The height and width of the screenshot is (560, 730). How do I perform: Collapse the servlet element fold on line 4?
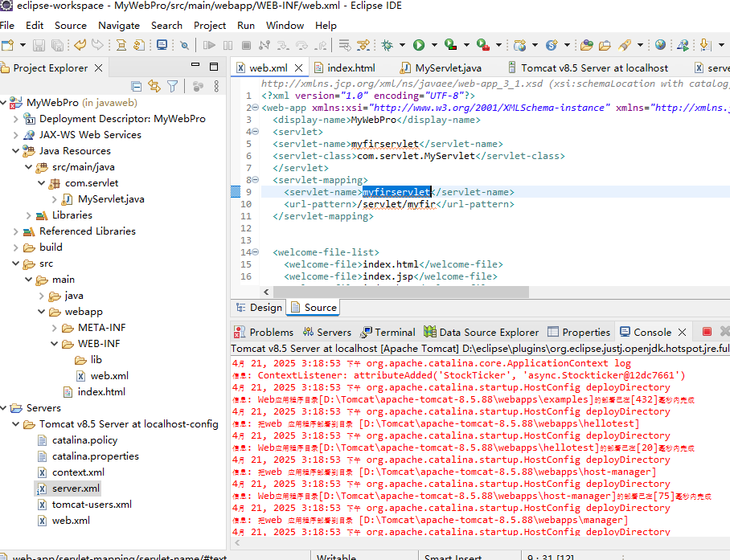click(255, 132)
